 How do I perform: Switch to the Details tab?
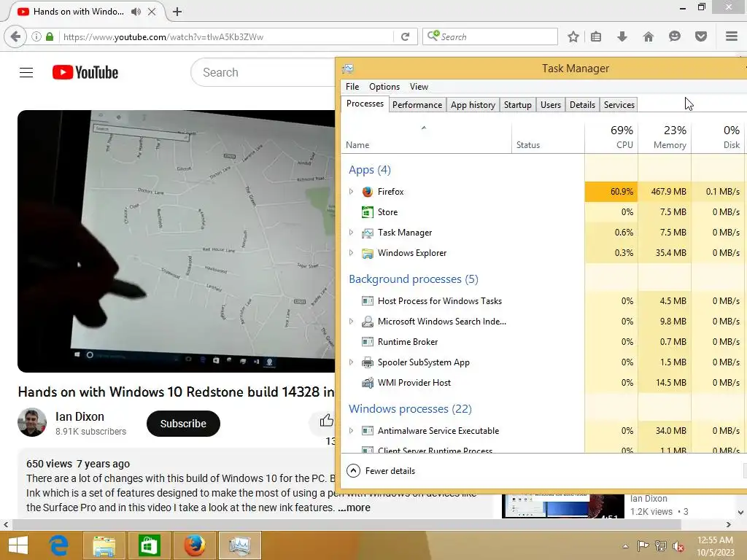click(583, 105)
